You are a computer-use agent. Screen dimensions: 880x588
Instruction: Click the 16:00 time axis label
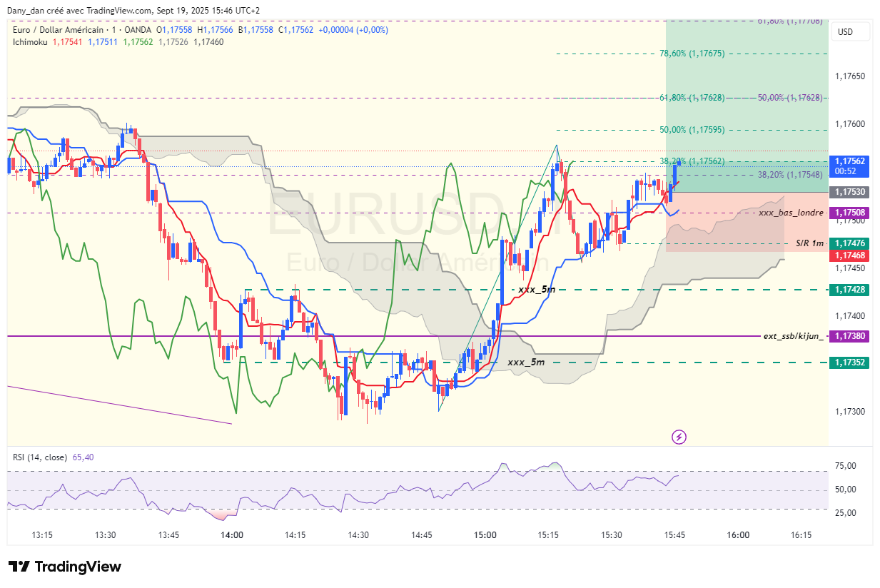[738, 535]
